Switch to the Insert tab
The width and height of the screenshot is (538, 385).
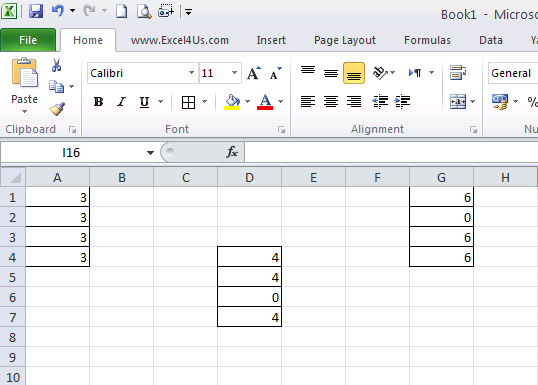[271, 40]
